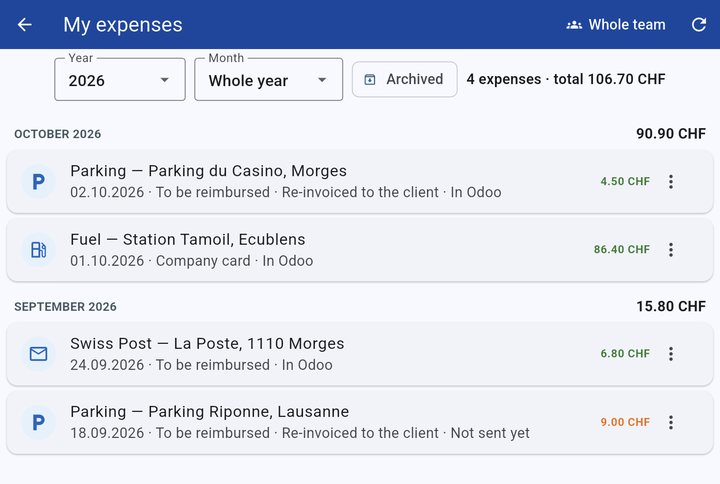Toggle Whole team view
Screen dimensions: 720x484
[x=615, y=24]
